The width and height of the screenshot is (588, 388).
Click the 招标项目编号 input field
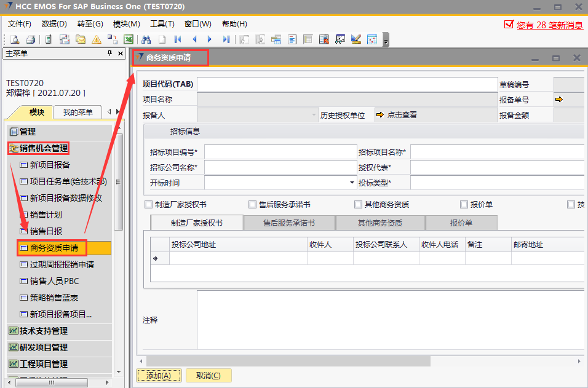[279, 151]
